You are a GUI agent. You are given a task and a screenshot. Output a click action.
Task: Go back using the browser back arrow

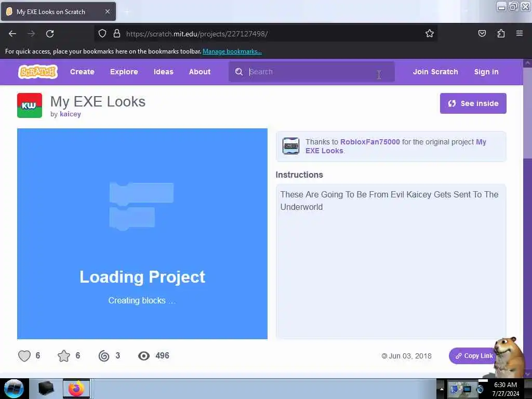click(12, 34)
